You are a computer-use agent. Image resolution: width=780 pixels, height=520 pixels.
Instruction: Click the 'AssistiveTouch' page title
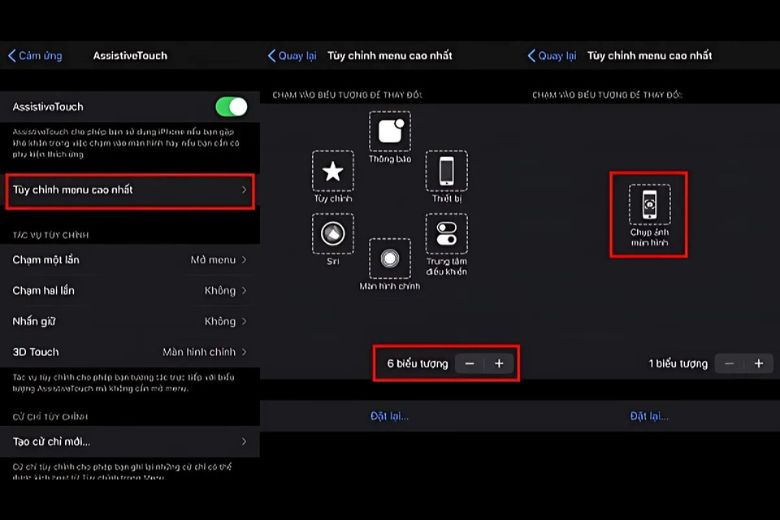coord(130,56)
